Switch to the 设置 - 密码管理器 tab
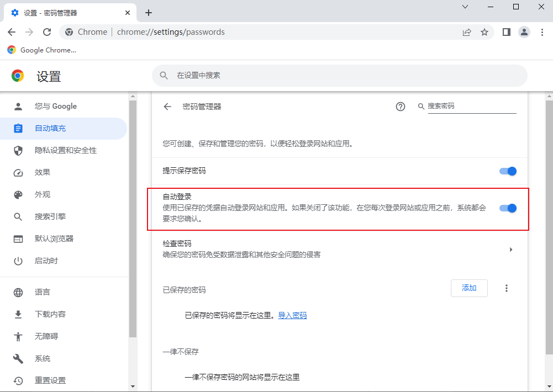 point(66,12)
